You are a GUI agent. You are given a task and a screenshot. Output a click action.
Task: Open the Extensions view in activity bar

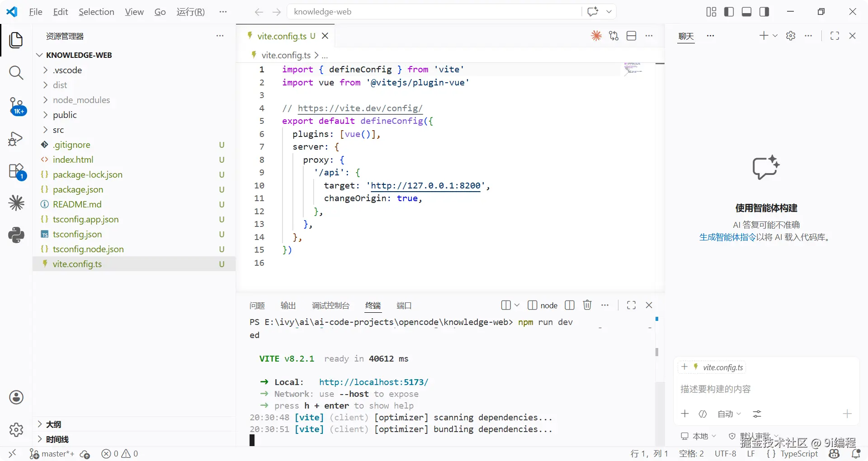coord(17,172)
